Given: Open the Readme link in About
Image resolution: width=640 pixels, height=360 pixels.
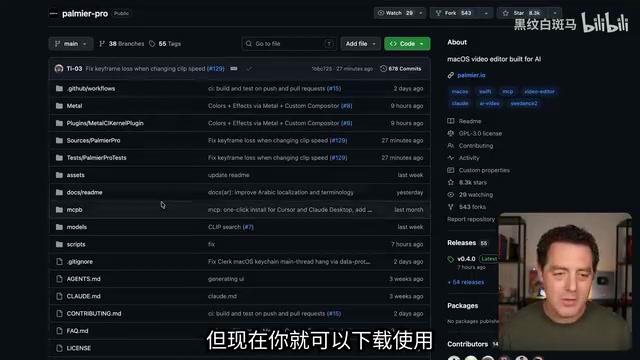Looking at the screenshot, I should tap(470, 121).
